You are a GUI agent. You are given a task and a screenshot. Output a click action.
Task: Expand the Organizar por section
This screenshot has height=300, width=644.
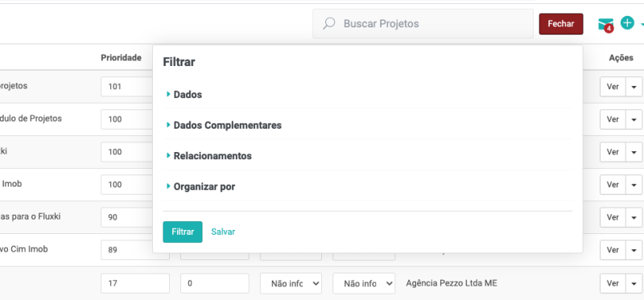pyautogui.click(x=204, y=187)
